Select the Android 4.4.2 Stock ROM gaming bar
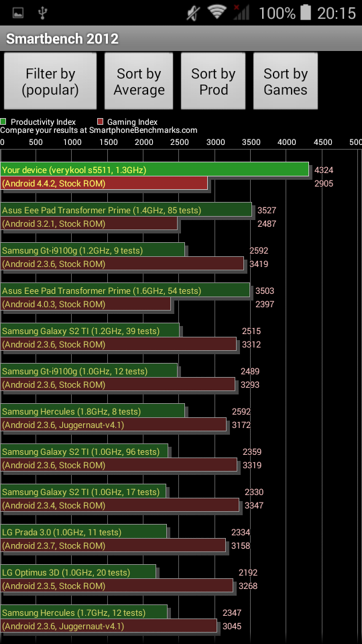The image size is (362, 644). (x=104, y=183)
